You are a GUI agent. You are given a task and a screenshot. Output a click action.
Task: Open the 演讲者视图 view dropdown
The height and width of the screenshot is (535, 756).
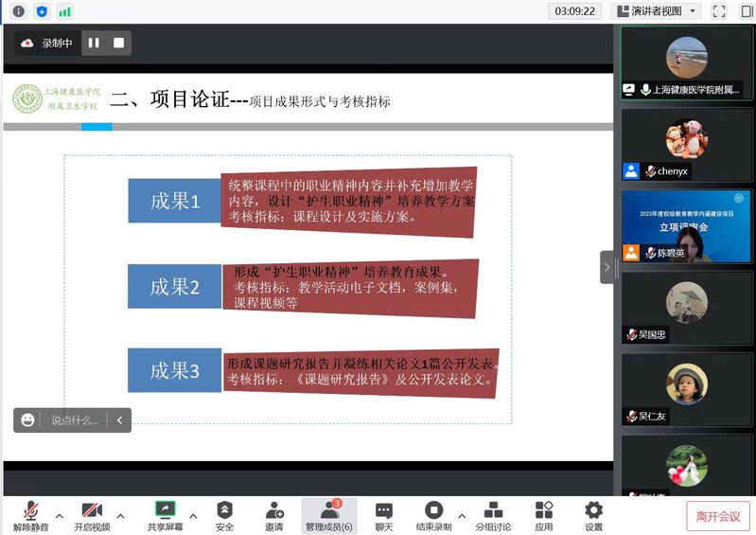click(x=657, y=11)
